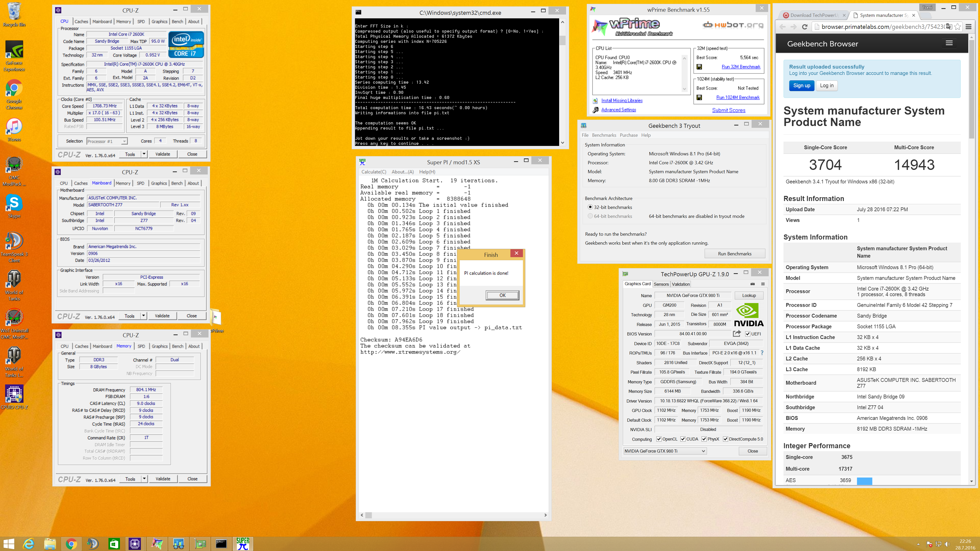Image resolution: width=980 pixels, height=551 pixels.
Task: Click Submit Scores link in wPrime
Action: (x=729, y=110)
